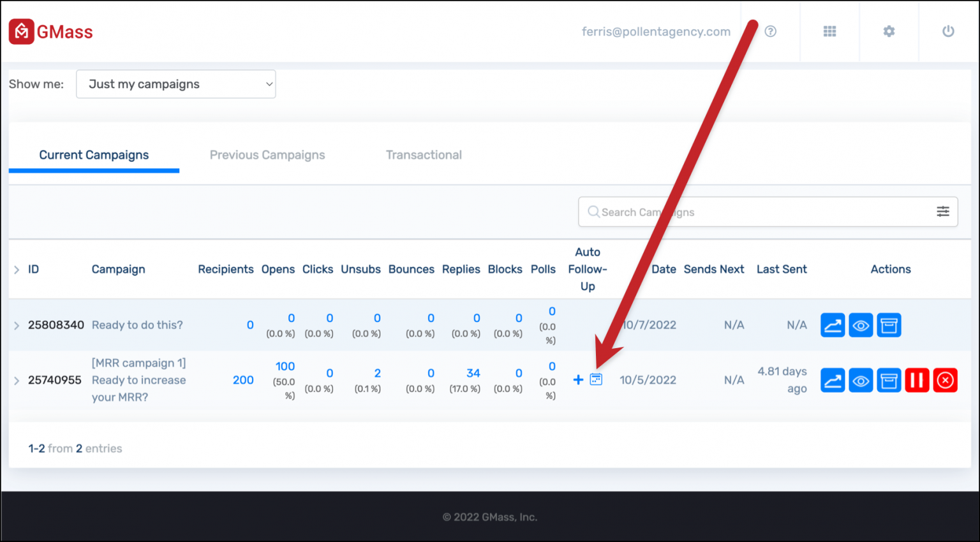Click the 34 replies link
980x542 pixels.
point(473,373)
